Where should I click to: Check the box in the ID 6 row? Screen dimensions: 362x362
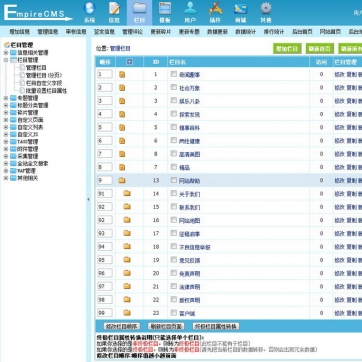coord(174,140)
